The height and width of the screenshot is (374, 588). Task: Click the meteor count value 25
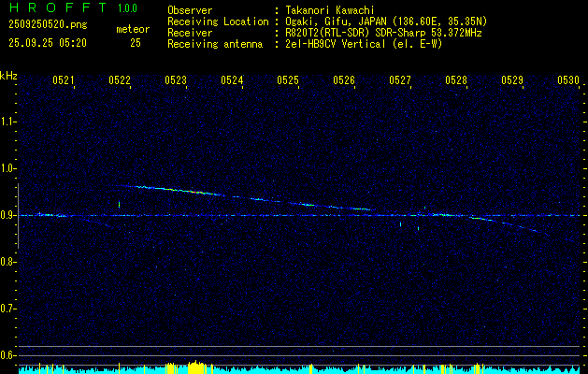(136, 43)
